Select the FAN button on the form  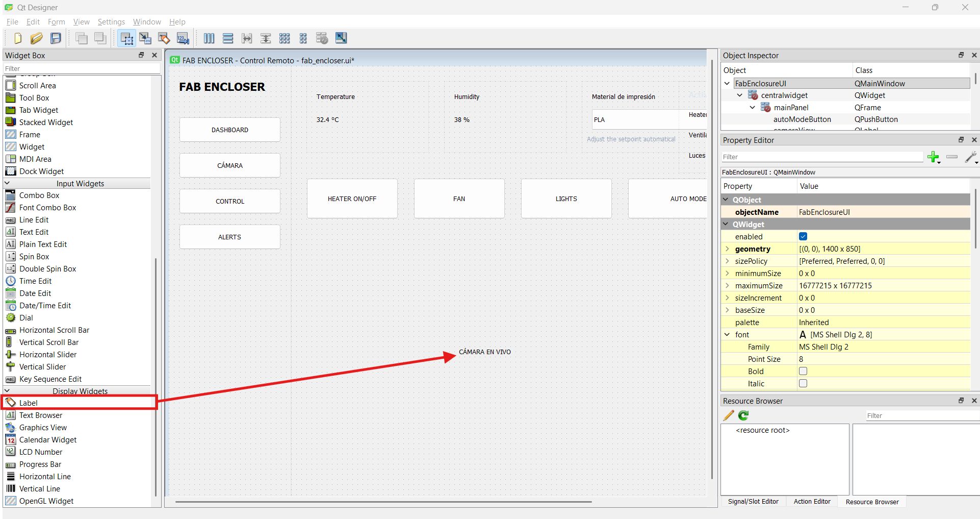pyautogui.click(x=459, y=199)
